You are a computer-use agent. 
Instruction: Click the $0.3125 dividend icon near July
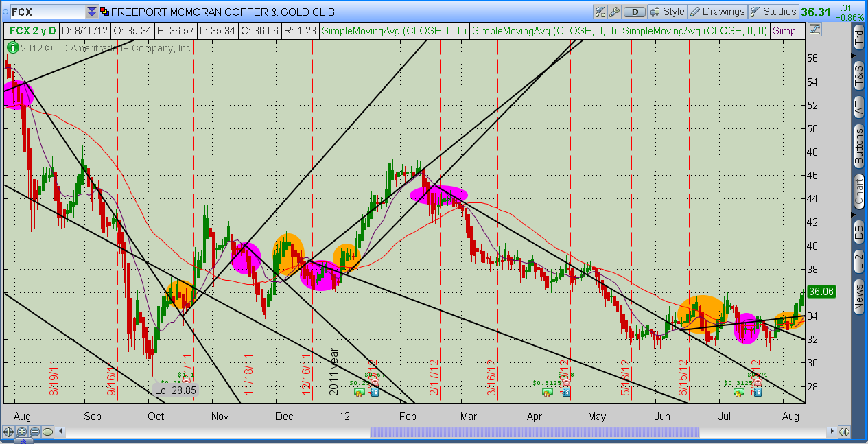[x=738, y=393]
